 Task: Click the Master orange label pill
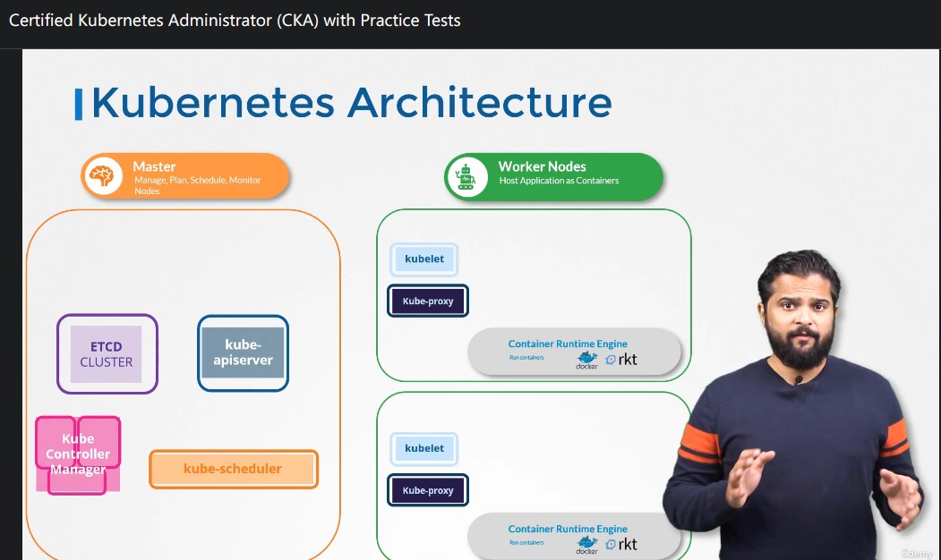click(184, 175)
